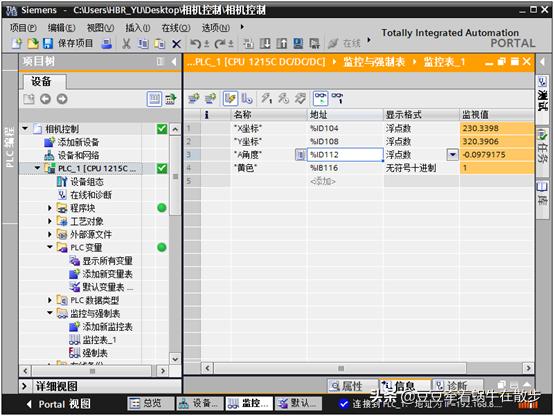Image resolution: width=554 pixels, height=416 pixels.
Task: Expand the 程序块 folder
Action: (x=50, y=208)
